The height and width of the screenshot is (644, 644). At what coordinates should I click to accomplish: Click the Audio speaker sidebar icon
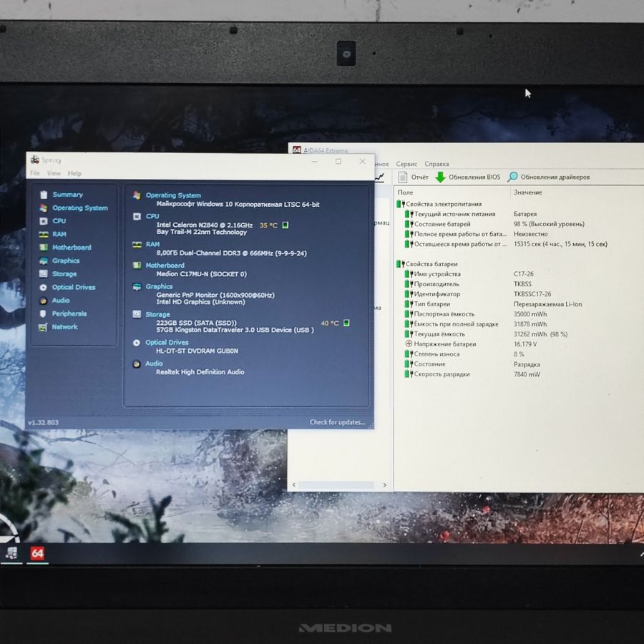tap(43, 301)
